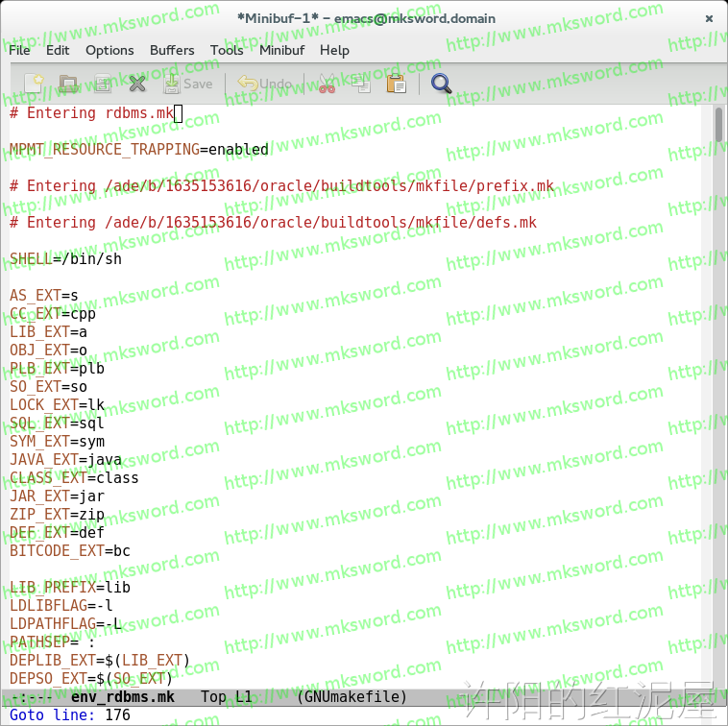
Task: Click the Open File folder icon
Action: point(69,84)
